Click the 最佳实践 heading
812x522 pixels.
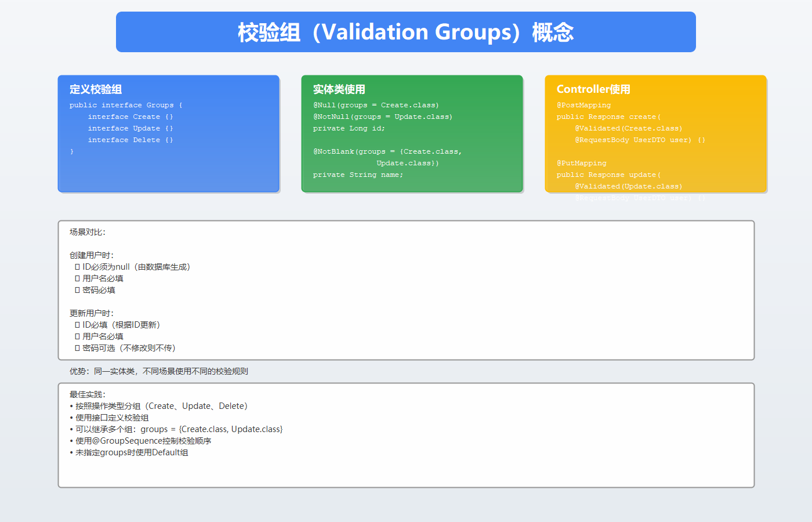(88, 394)
